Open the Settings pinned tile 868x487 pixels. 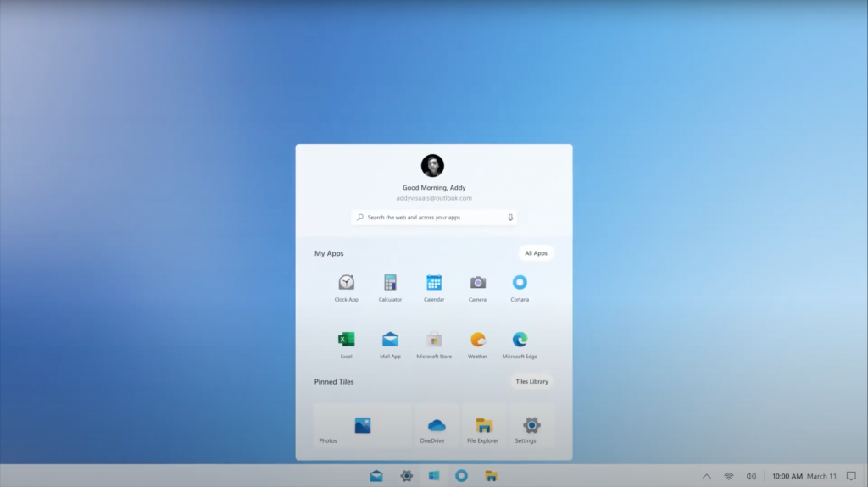(531, 426)
